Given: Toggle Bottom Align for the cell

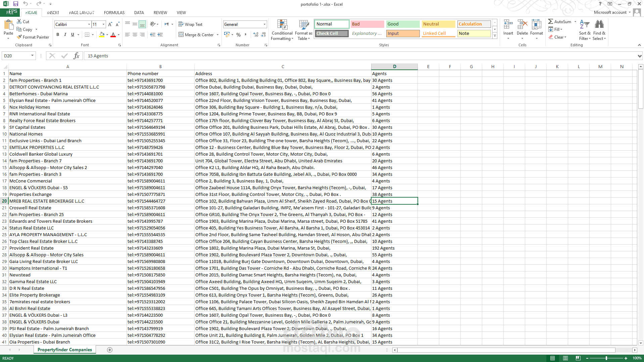Looking at the screenshot, I should pos(142,24).
